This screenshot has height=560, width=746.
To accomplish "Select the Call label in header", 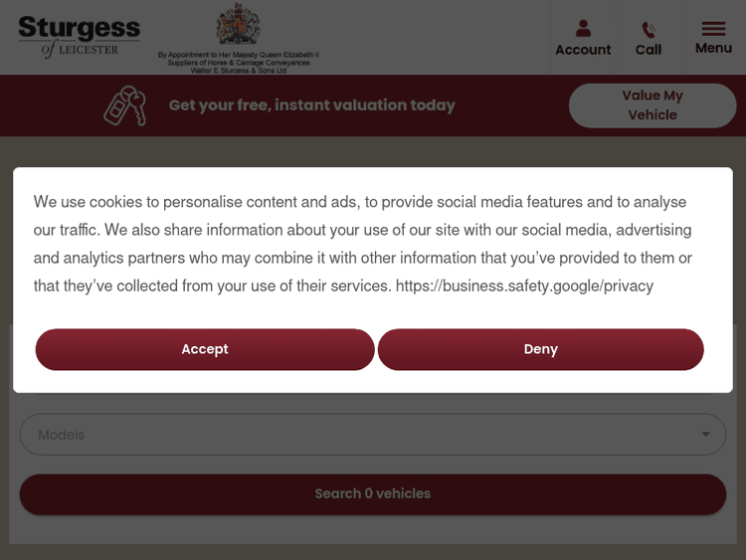I will tap(649, 50).
